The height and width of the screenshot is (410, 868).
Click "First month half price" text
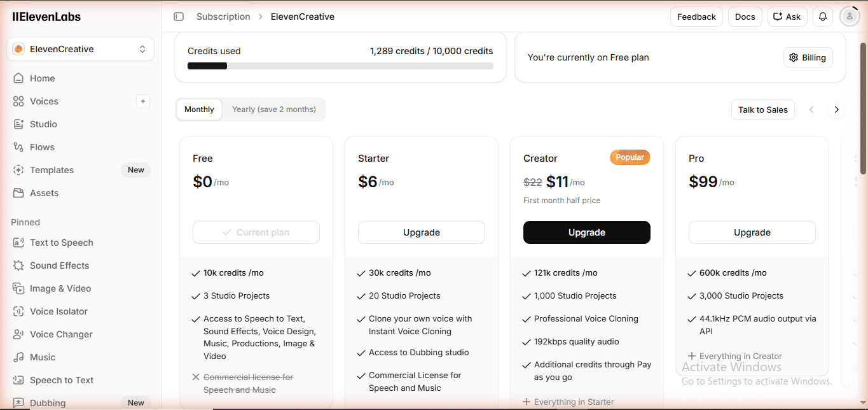click(x=562, y=201)
